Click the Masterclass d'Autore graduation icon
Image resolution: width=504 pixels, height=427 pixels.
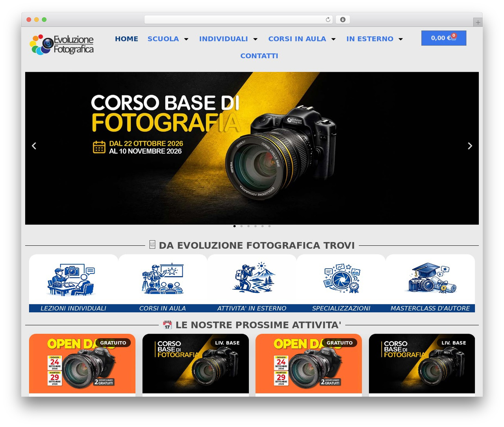430,278
